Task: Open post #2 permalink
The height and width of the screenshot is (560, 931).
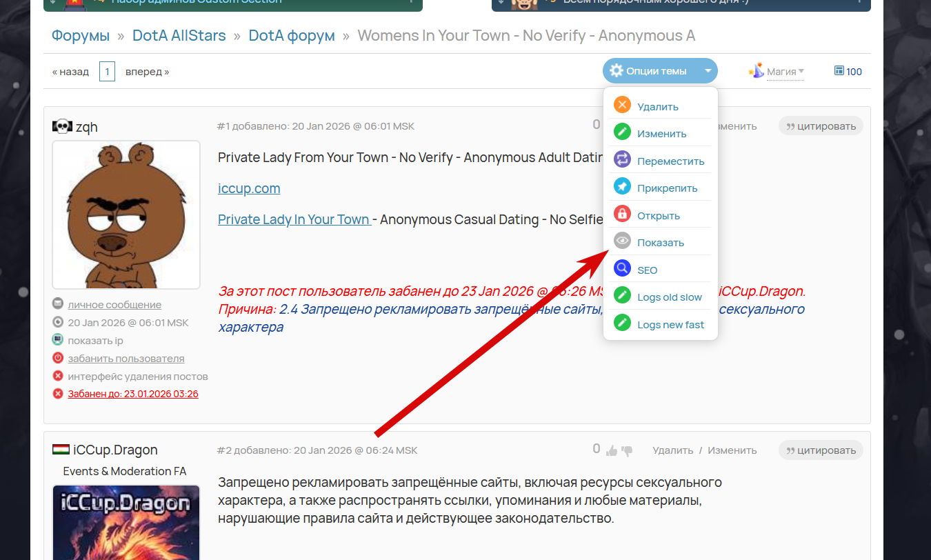Action: pos(223,450)
